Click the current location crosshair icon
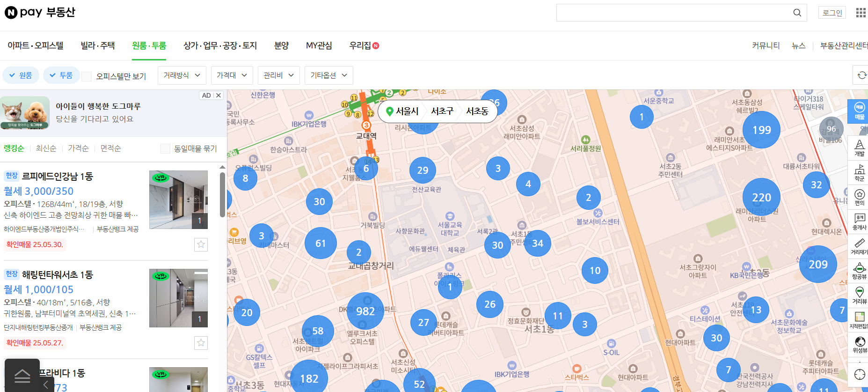This screenshot has height=392, width=868. point(860,374)
